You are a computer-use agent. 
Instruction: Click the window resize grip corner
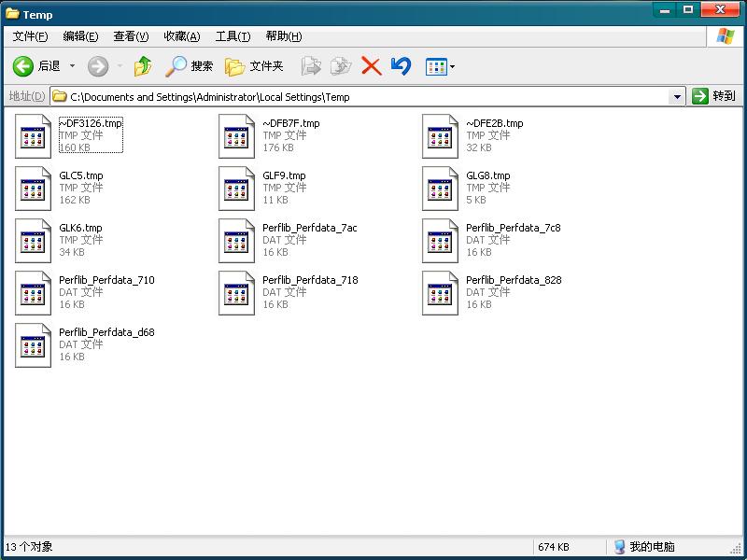click(737, 550)
